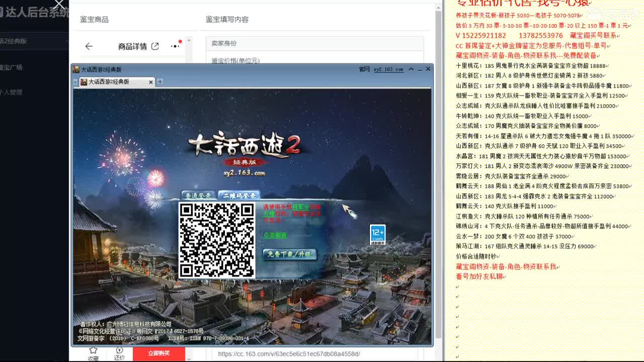Screen dimensions: 644x362
Task: Click the 鉴宝商品 section heading
Action: 94,19
